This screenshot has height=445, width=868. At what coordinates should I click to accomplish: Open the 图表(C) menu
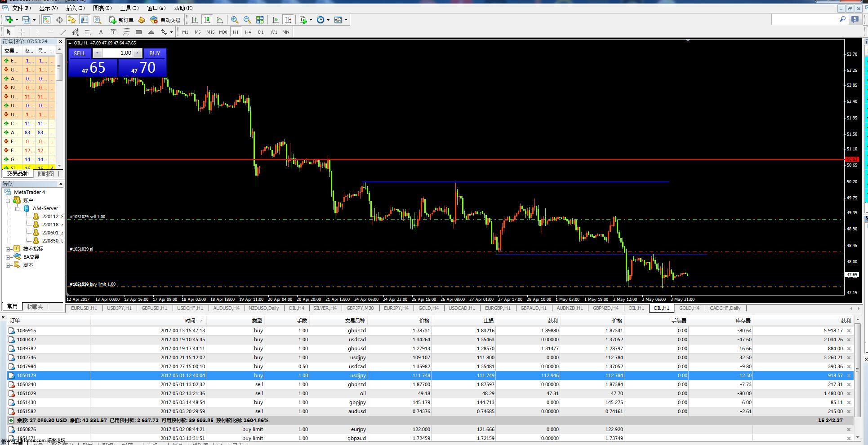click(102, 8)
